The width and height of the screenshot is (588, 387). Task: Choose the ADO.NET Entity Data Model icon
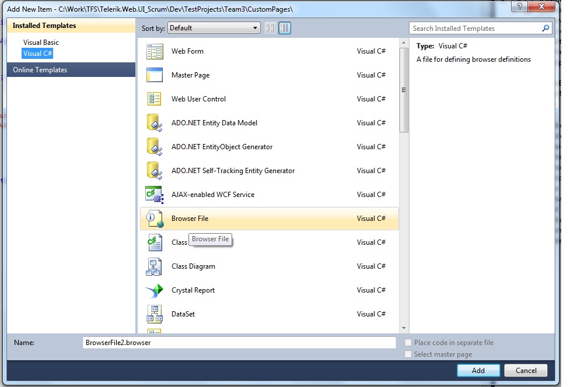[x=155, y=123]
